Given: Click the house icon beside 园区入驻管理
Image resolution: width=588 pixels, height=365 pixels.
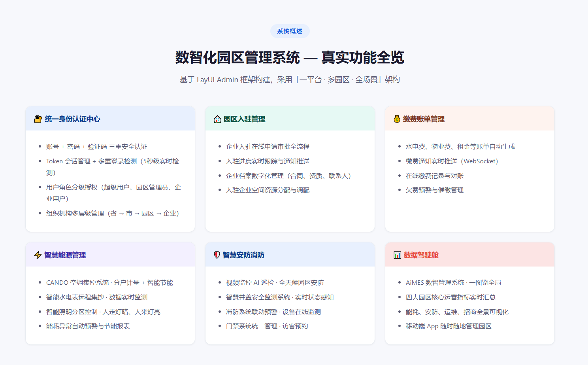Looking at the screenshot, I should (217, 119).
